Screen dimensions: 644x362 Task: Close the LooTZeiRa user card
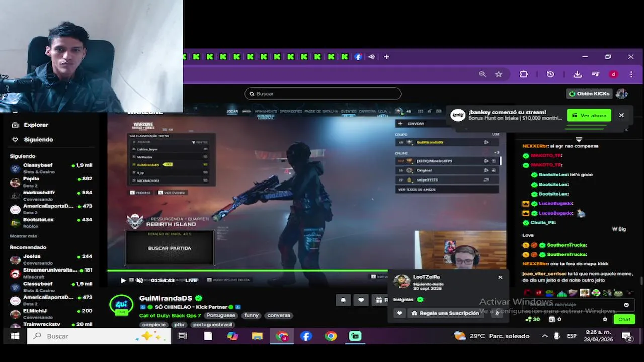[x=500, y=277]
